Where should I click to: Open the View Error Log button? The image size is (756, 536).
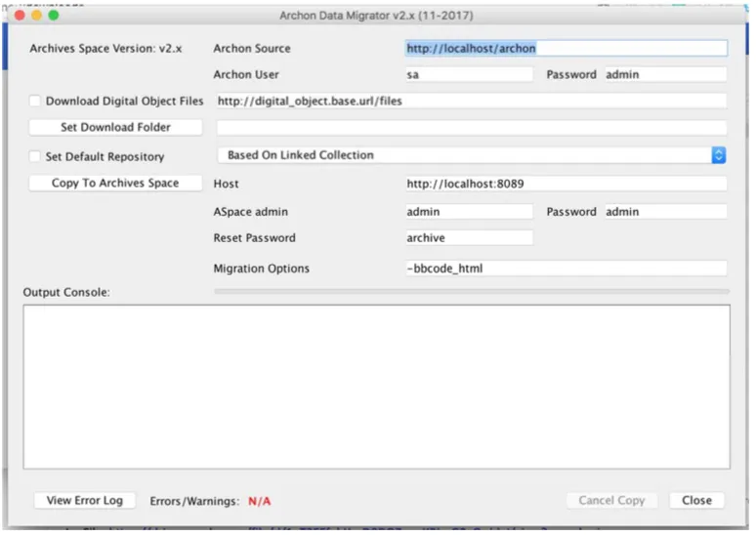[x=85, y=501]
